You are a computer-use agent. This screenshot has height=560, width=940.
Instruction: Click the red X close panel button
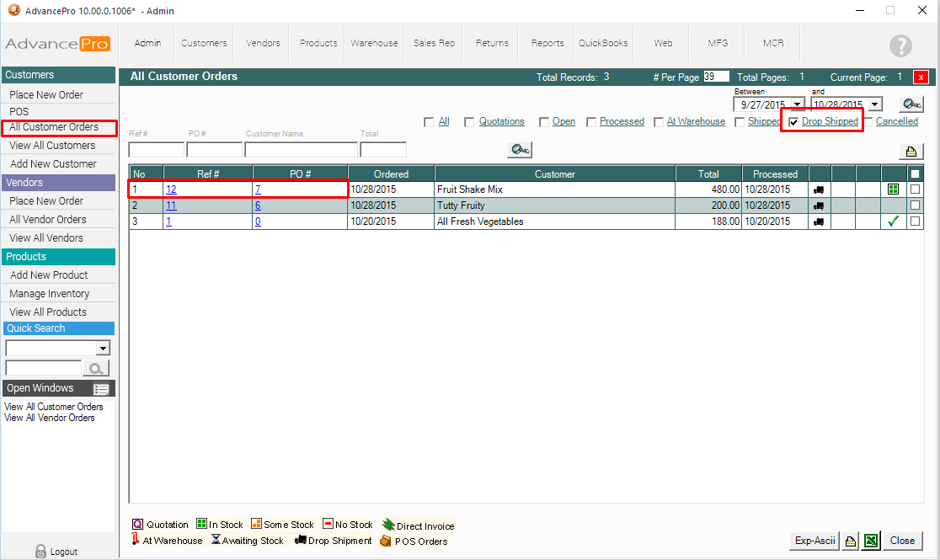point(921,77)
